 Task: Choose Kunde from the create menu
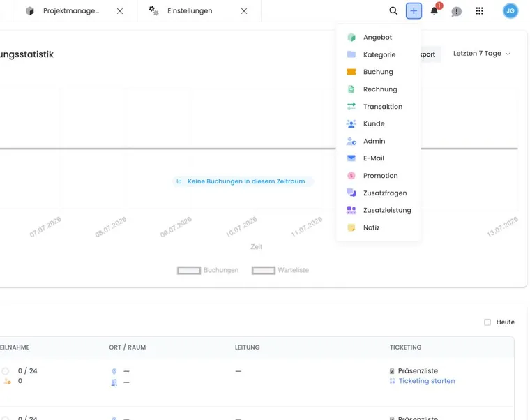point(378,123)
